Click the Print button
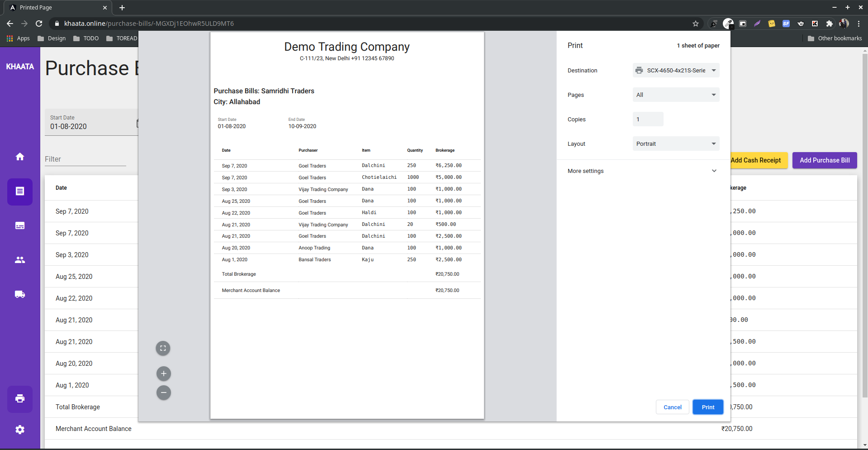The height and width of the screenshot is (450, 868). pyautogui.click(x=708, y=407)
